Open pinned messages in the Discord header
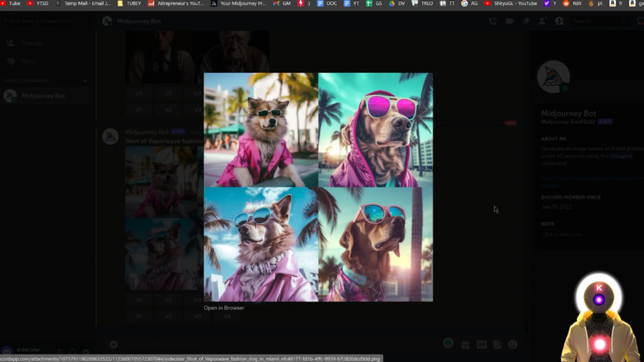The image size is (644, 362). [x=526, y=21]
